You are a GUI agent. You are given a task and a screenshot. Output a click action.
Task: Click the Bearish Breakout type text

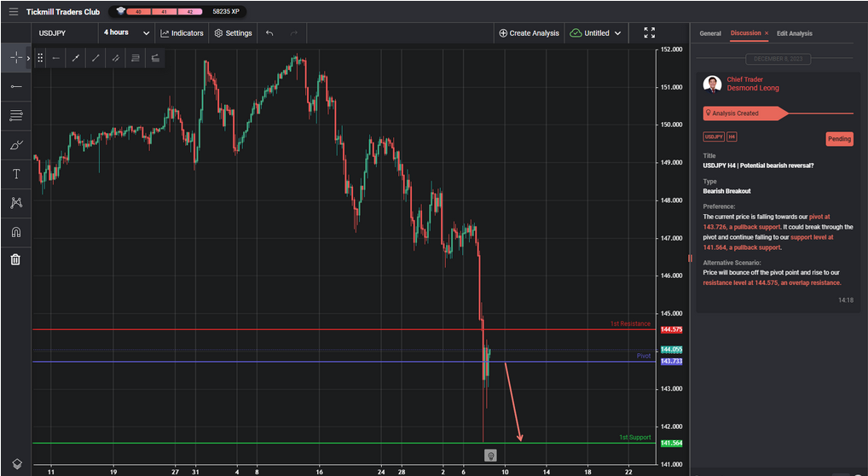click(726, 191)
